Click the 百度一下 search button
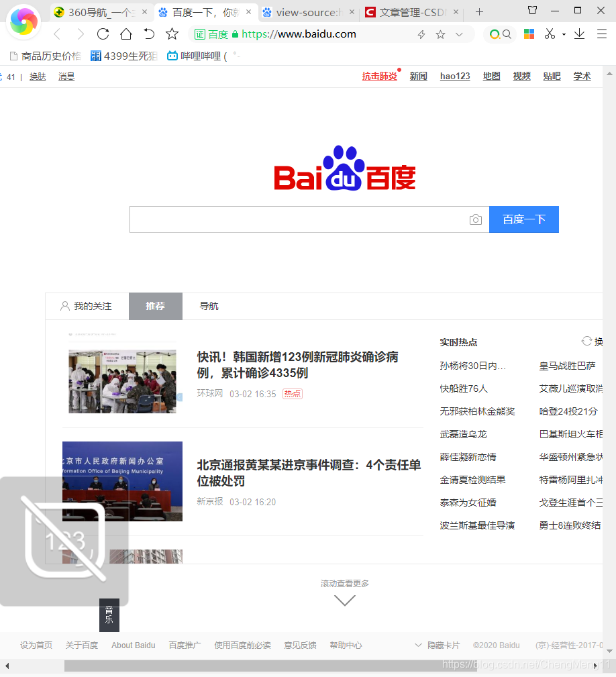 (523, 219)
